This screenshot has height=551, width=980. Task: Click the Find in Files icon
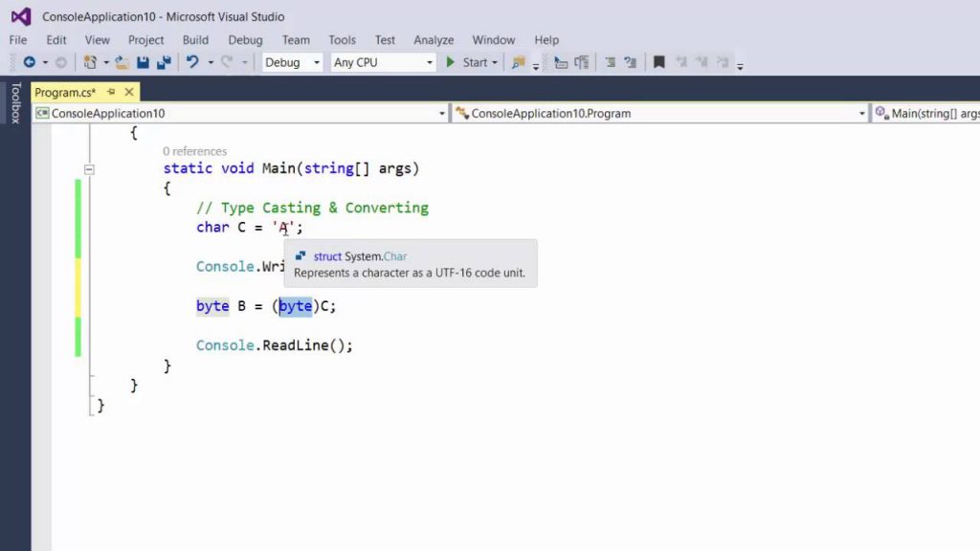[x=518, y=62]
